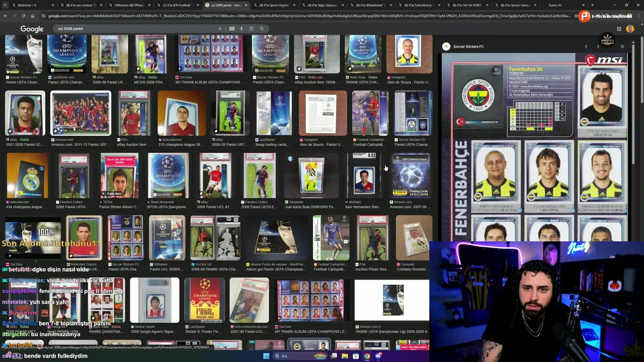Start voice search with microphone icon
The image size is (644, 362).
tap(242, 29)
